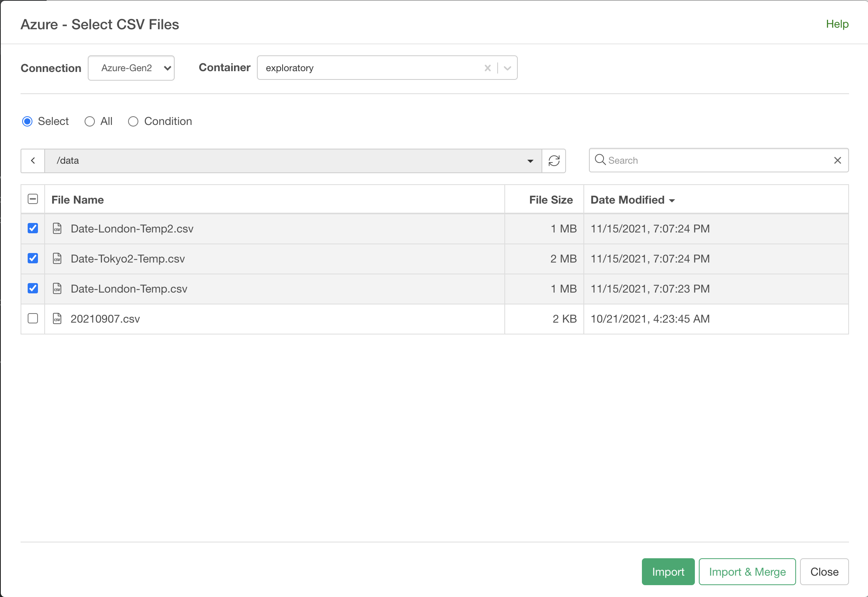Expand the Container dropdown chevron
The height and width of the screenshot is (597, 868).
[x=508, y=68]
